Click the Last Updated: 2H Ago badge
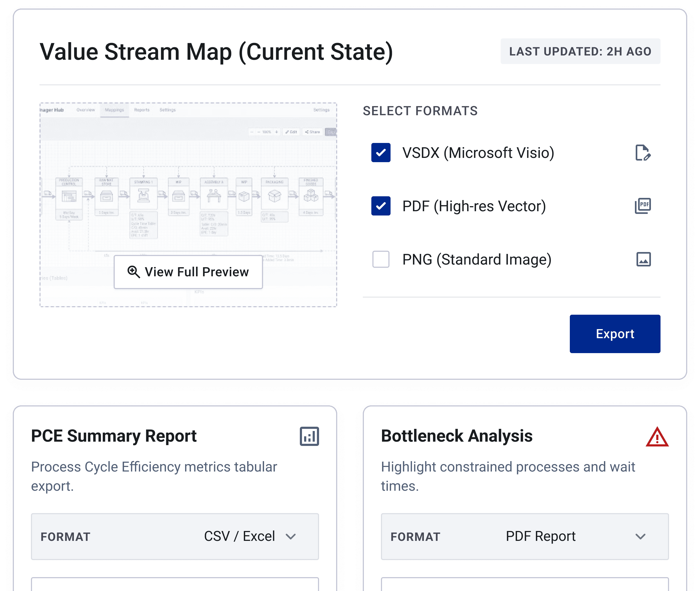 tap(580, 51)
